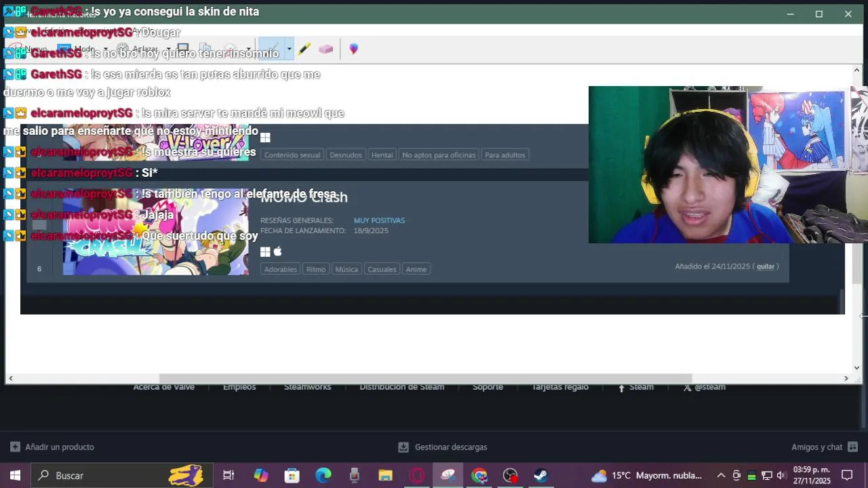The height and width of the screenshot is (488, 868).
Task: Open Opera GX from the taskbar
Action: point(416,476)
